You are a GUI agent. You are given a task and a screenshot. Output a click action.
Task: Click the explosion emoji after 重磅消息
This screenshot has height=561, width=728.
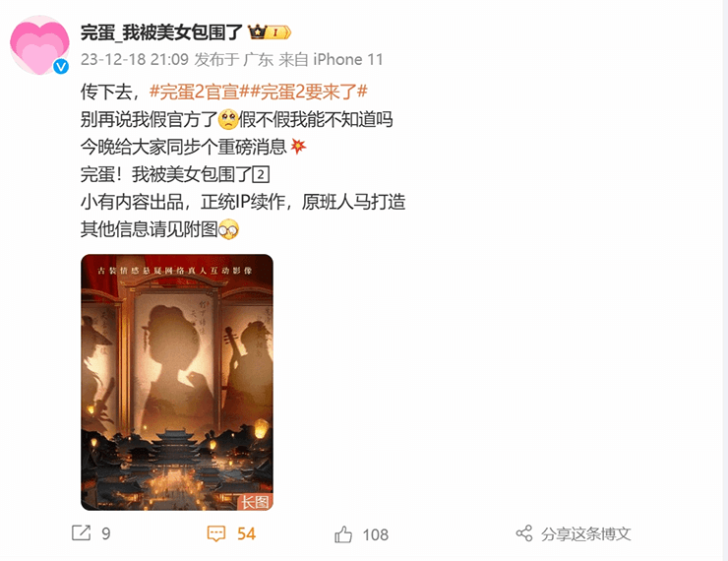point(298,147)
